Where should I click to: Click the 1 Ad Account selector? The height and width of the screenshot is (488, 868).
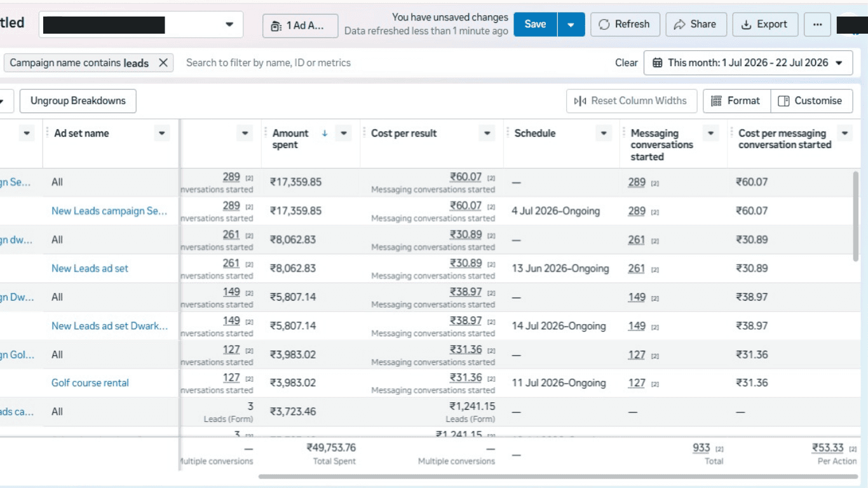click(300, 26)
